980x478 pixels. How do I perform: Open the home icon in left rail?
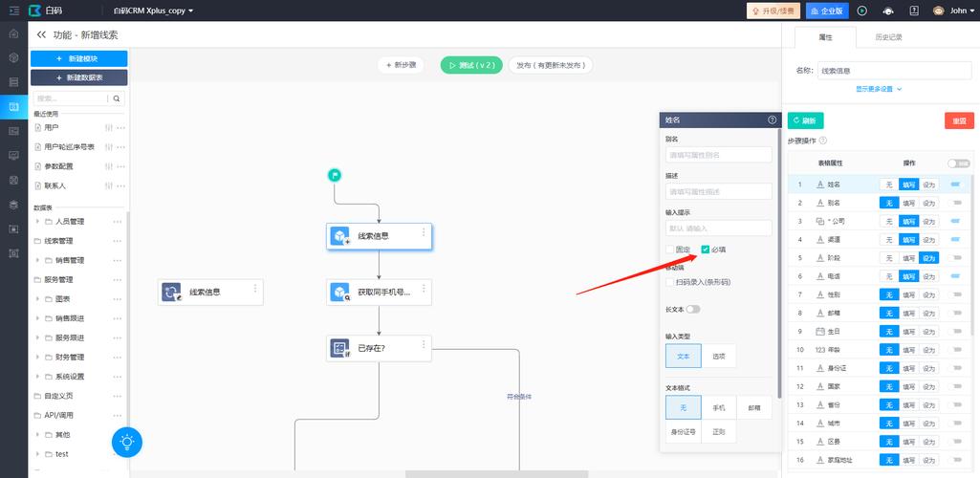coord(13,33)
